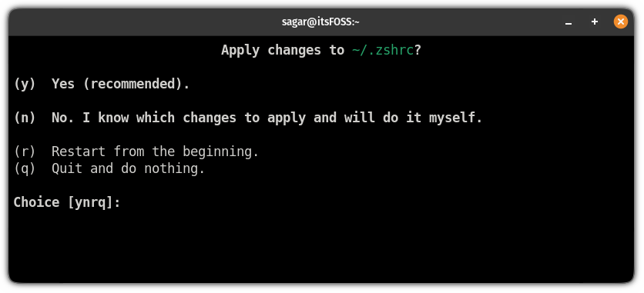Click the (n) No option line
Image resolution: width=644 pixels, height=293 pixels.
coord(248,118)
